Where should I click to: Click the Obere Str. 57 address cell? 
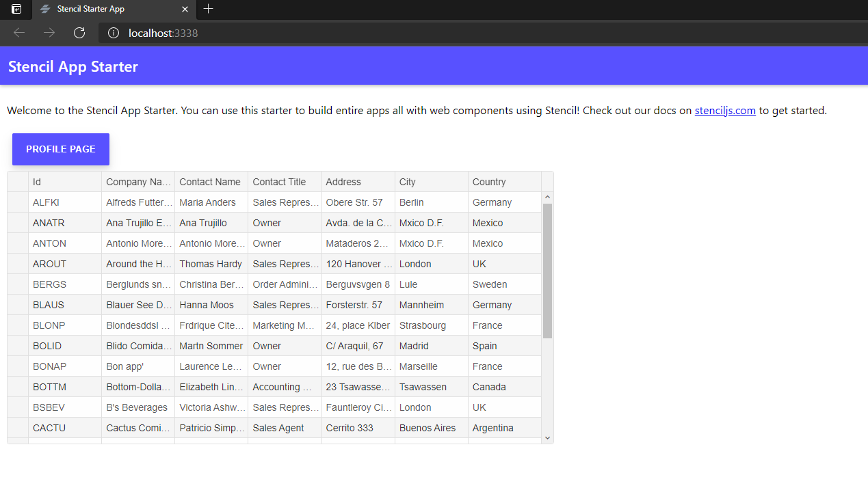tap(358, 202)
